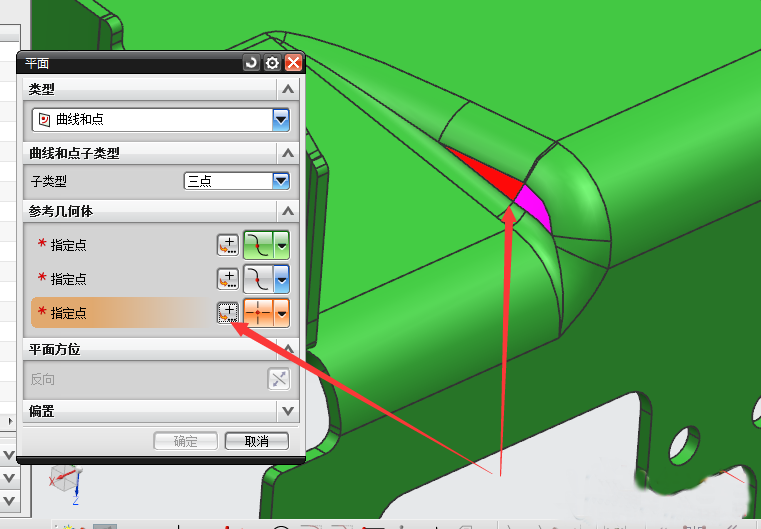Image resolution: width=761 pixels, height=529 pixels.
Task: Collapse the 类型 section
Action: click(x=288, y=90)
